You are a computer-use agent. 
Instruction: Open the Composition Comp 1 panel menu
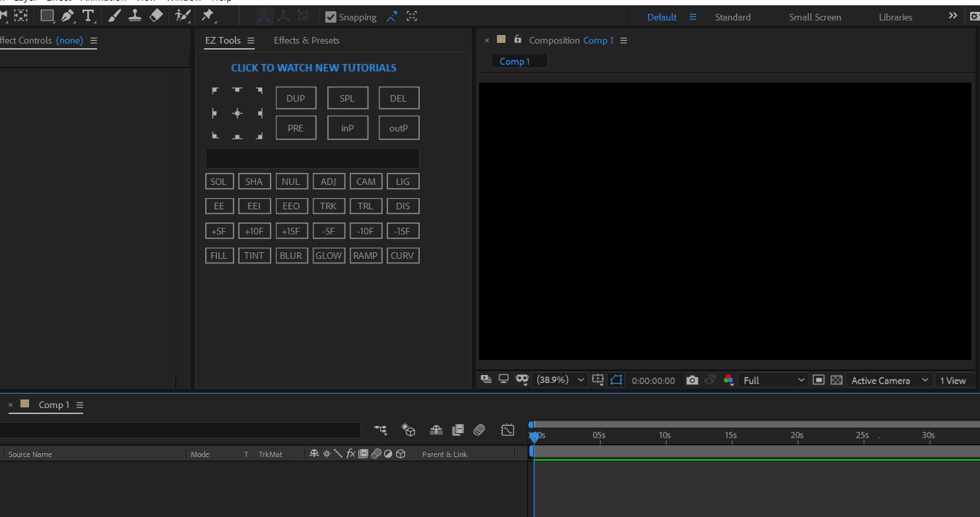tap(624, 40)
